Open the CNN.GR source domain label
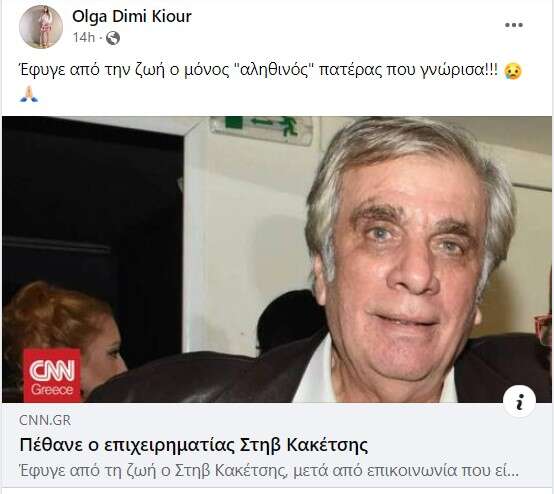Viewport: 554px width, 494px height. click(x=45, y=421)
